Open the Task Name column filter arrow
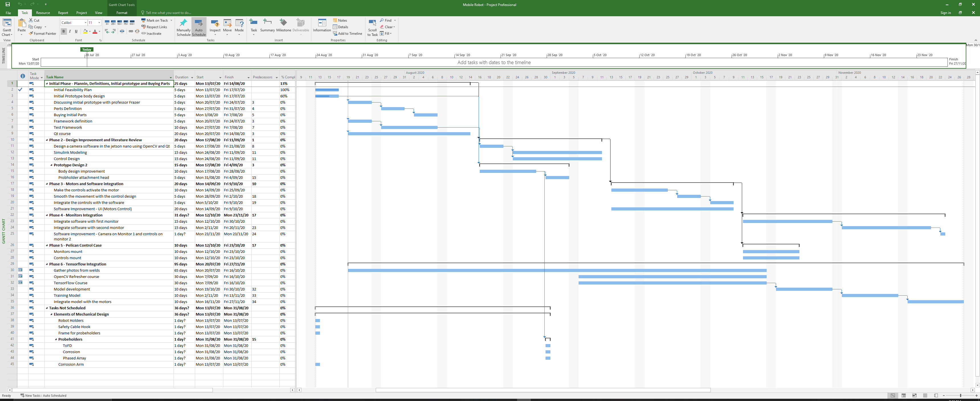This screenshot has height=401, width=980. click(x=171, y=77)
